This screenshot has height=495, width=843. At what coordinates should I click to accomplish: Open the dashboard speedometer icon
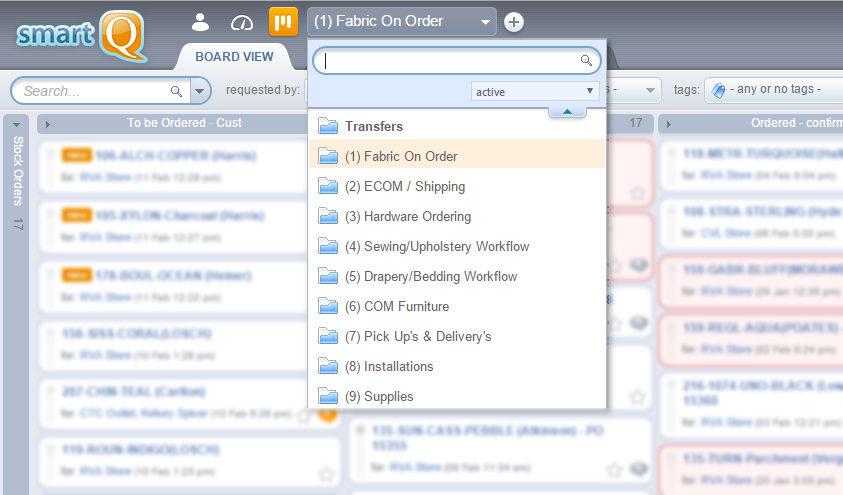pos(242,21)
